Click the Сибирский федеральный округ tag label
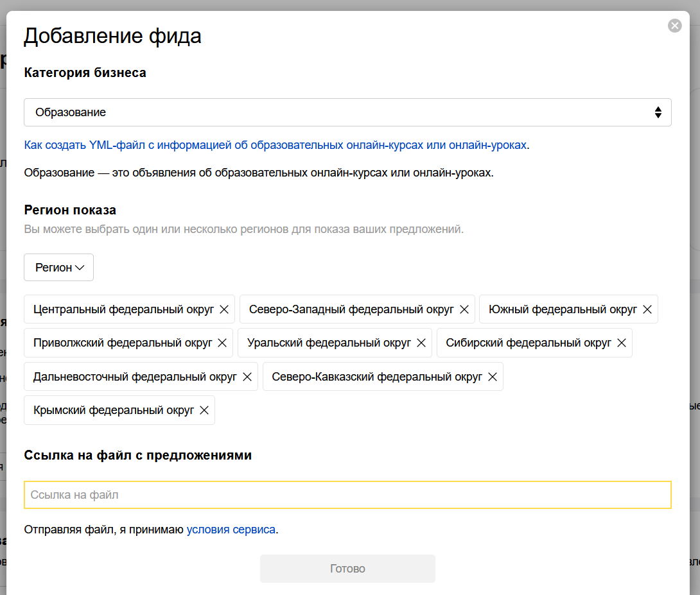 pyautogui.click(x=529, y=343)
